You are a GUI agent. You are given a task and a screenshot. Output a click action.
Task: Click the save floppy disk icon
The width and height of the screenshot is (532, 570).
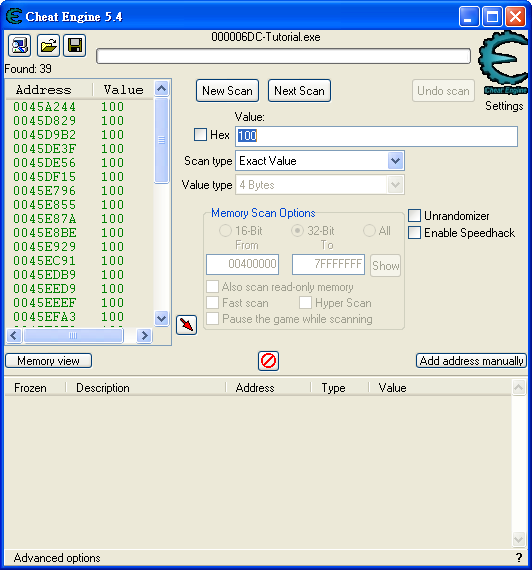(x=75, y=45)
